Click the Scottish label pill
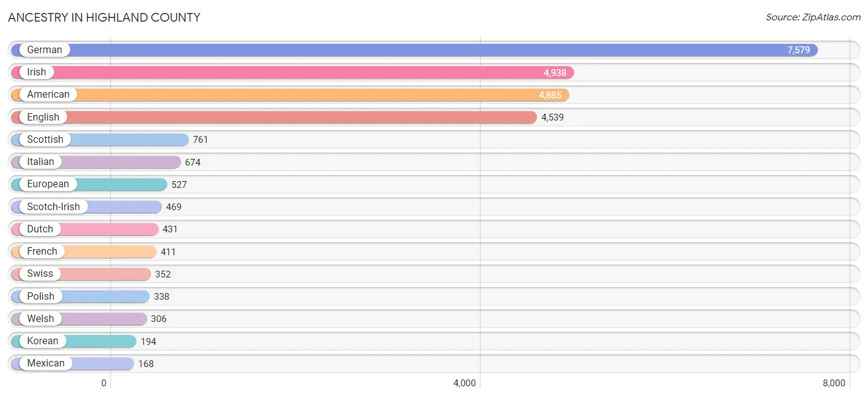This screenshot has width=868, height=398. tap(45, 140)
